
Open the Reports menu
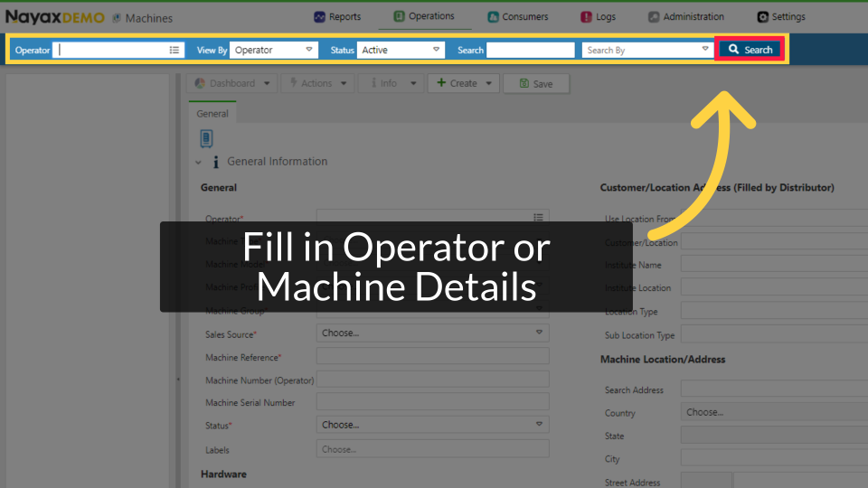pos(336,16)
